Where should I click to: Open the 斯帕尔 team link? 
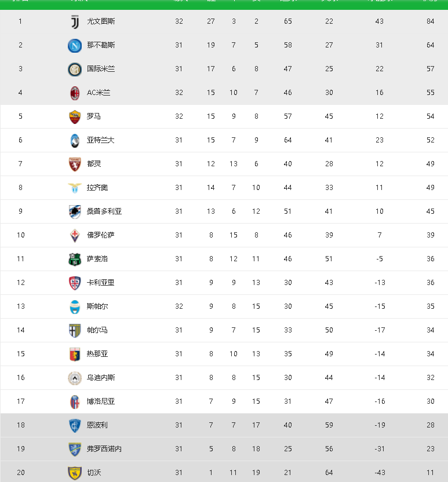pos(97,306)
